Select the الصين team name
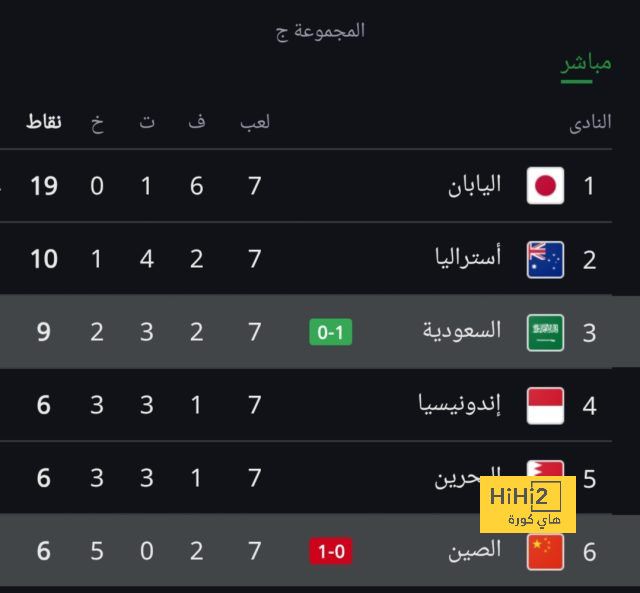640x593 pixels. pyautogui.click(x=475, y=551)
